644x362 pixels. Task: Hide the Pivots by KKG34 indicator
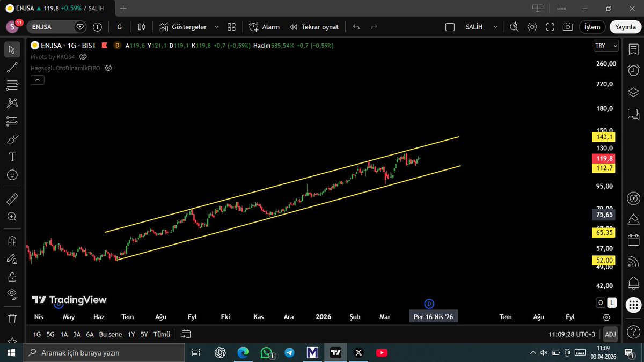pyautogui.click(x=83, y=56)
